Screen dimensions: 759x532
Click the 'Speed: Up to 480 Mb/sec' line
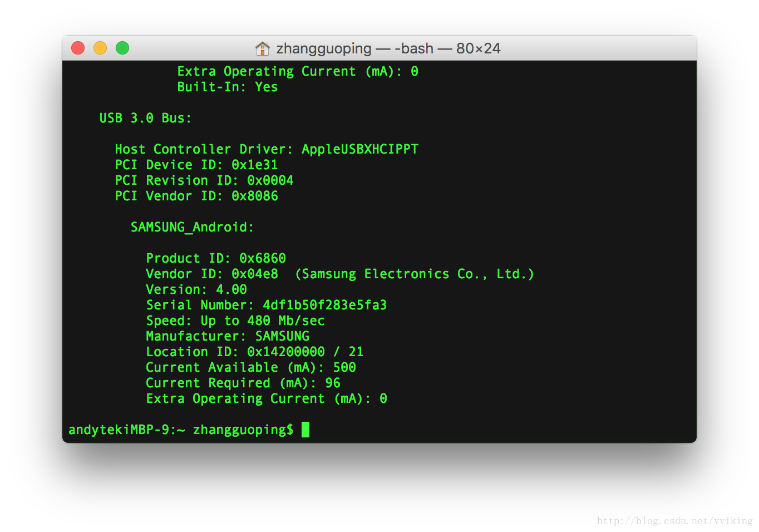(235, 321)
